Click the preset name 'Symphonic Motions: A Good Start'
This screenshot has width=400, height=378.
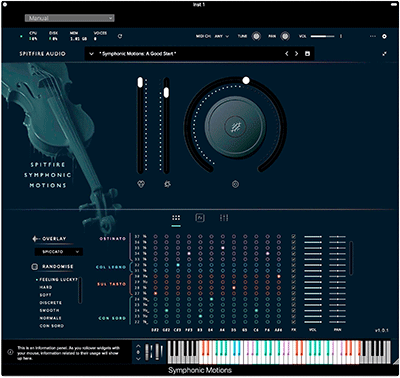[x=138, y=54]
